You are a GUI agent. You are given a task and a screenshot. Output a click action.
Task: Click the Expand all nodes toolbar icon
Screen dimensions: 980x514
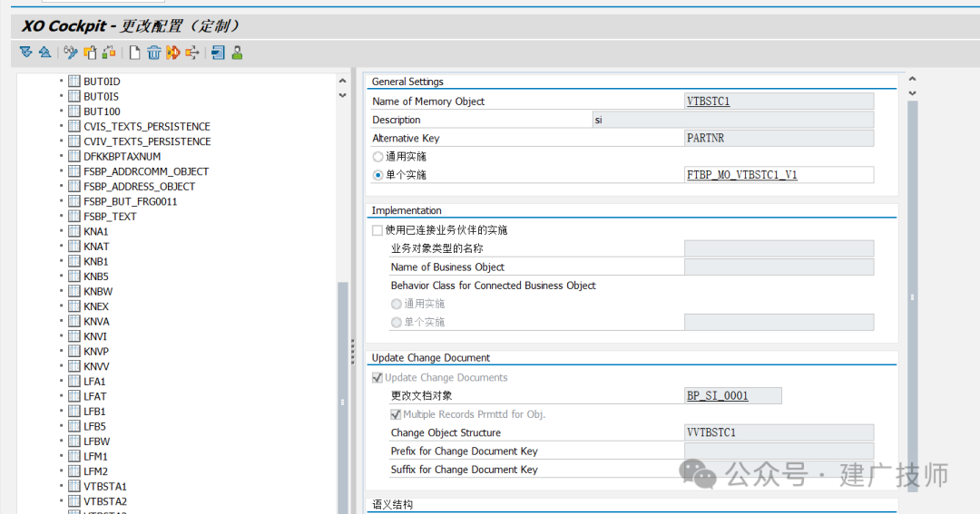pyautogui.click(x=25, y=53)
